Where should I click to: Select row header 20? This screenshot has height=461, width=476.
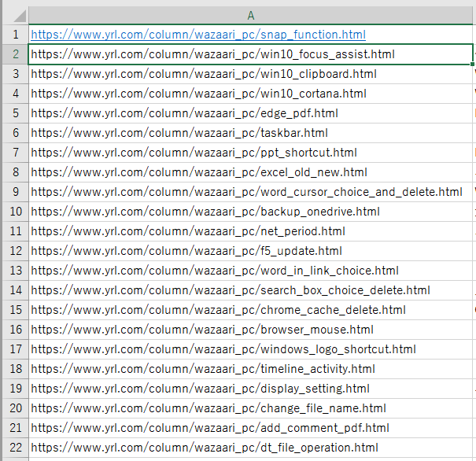16,408
